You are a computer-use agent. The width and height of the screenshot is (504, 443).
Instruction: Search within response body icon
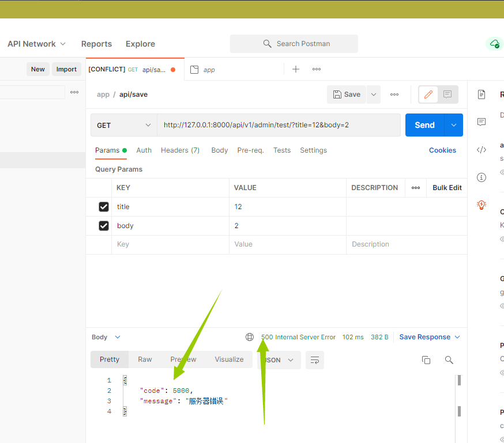[x=449, y=360]
